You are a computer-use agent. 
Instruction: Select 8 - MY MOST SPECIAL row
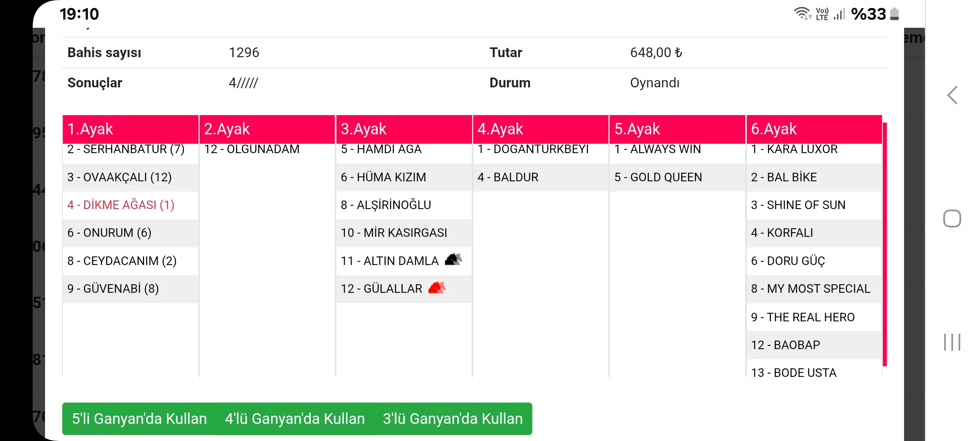tap(811, 289)
